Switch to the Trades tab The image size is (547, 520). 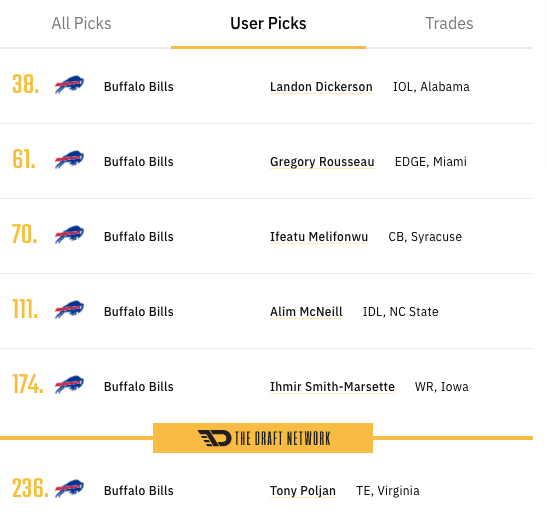click(x=449, y=23)
